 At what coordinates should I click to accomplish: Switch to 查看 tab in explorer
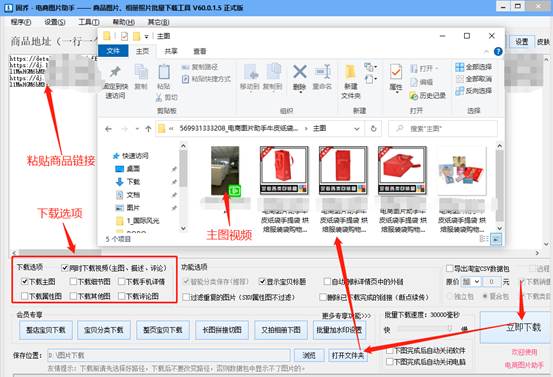pos(200,51)
